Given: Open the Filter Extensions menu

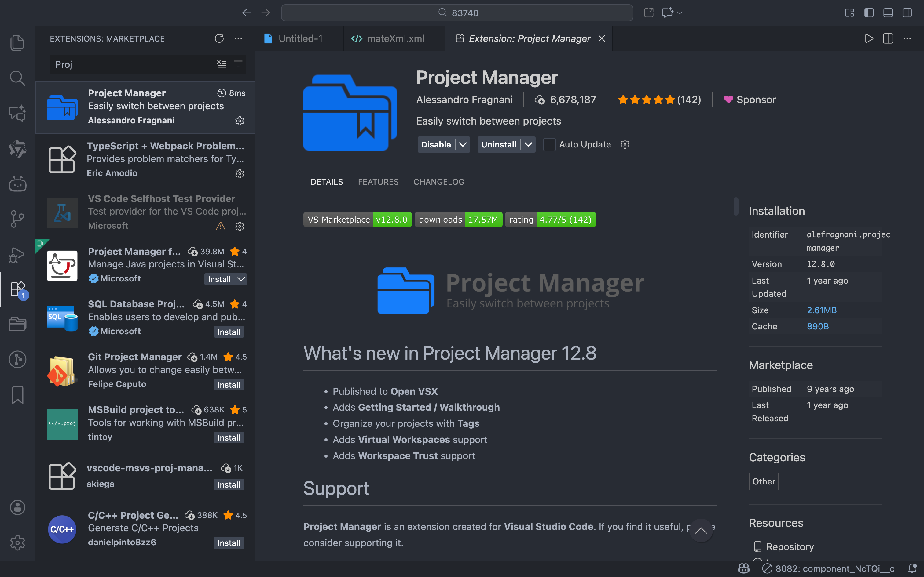Looking at the screenshot, I should tap(238, 64).
